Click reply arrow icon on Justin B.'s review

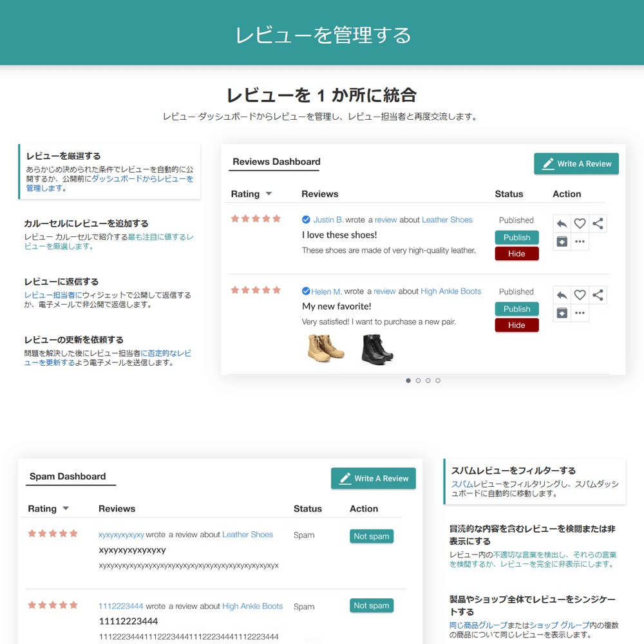[562, 223]
